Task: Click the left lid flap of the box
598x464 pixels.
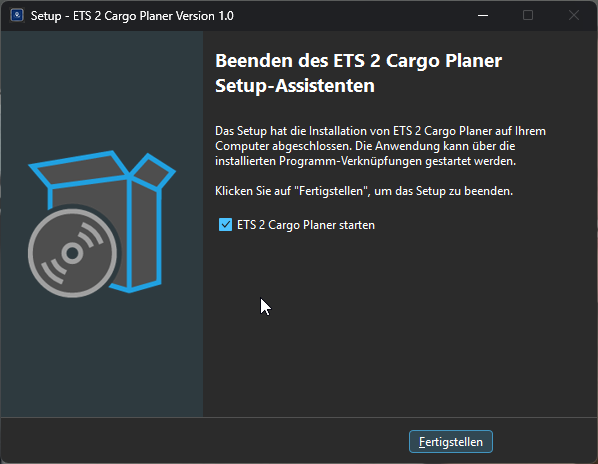Action: point(79,169)
